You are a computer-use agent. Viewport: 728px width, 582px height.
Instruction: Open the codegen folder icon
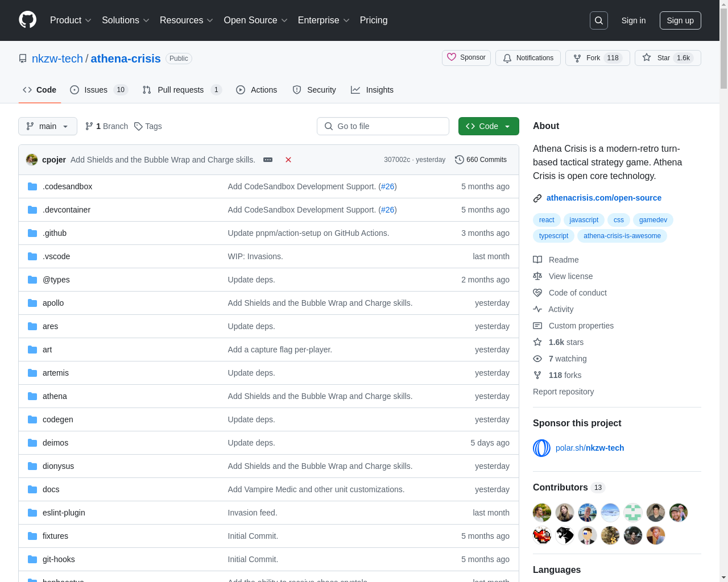click(32, 419)
